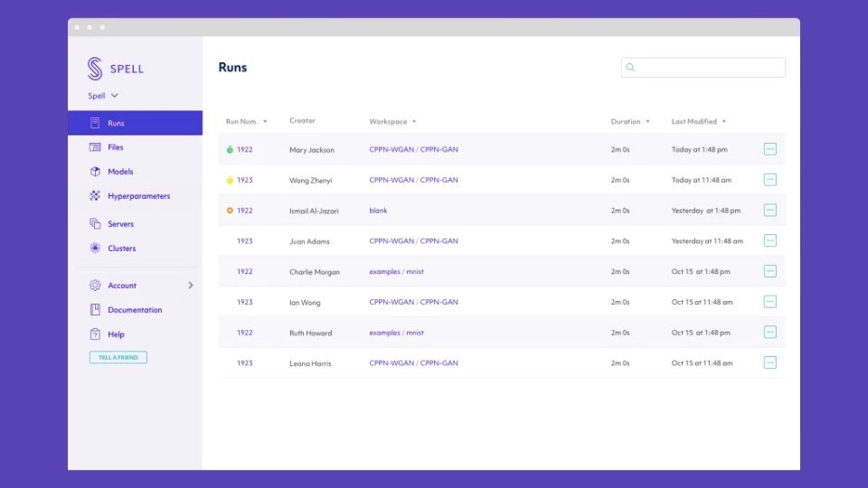Expand the Spell organization dropdown
The image size is (868, 488).
point(114,96)
